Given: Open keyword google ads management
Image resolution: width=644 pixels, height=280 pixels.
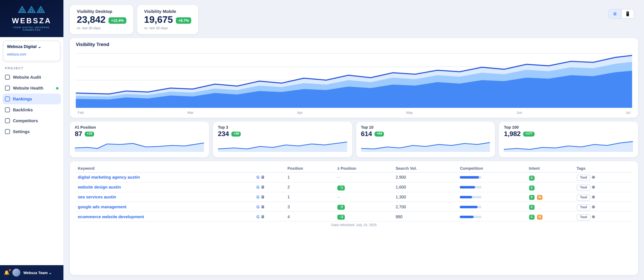Looking at the screenshot, I should pyautogui.click(x=102, y=207).
